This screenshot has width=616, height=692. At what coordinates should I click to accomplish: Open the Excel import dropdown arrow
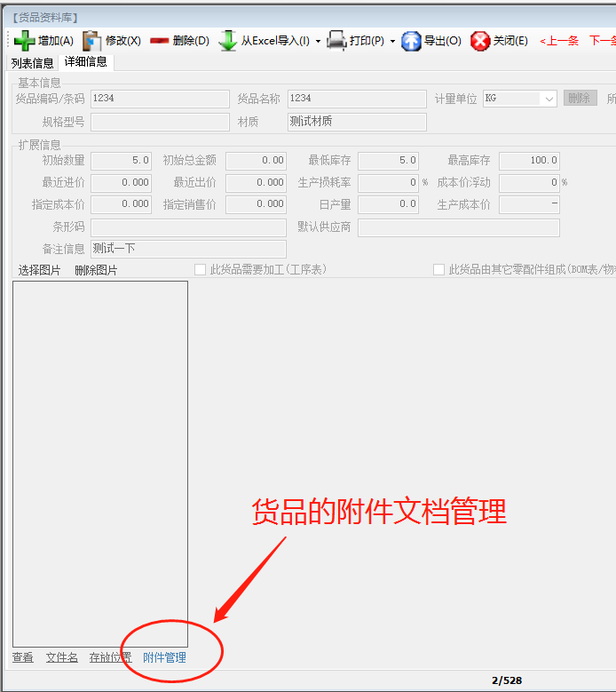tap(318, 41)
